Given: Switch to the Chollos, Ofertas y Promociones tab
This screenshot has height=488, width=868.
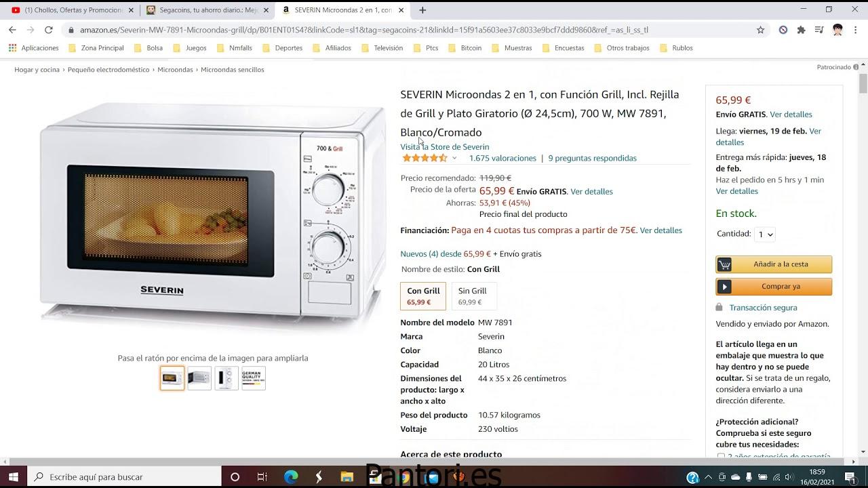Looking at the screenshot, I should (71, 10).
